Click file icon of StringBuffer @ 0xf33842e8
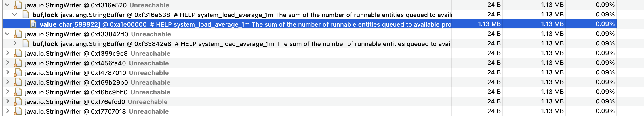The image size is (644, 116). point(26,43)
